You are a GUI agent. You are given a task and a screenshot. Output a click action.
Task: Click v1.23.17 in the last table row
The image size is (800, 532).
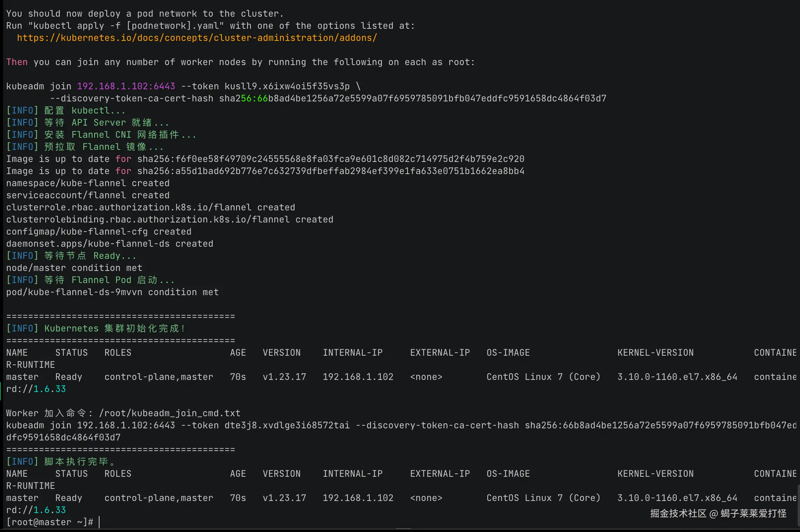point(284,498)
